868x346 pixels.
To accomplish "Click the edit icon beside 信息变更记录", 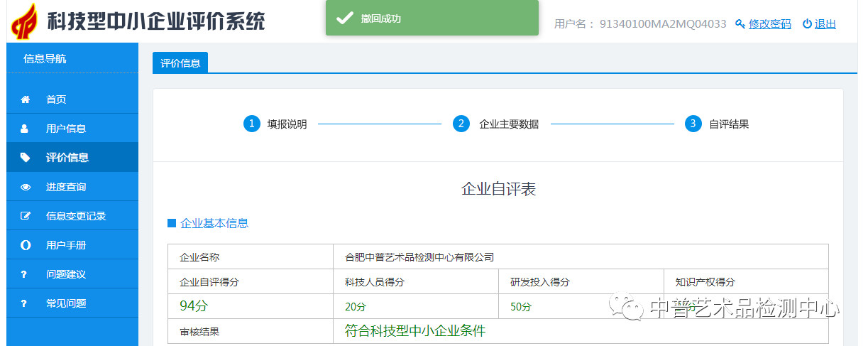I will [26, 216].
